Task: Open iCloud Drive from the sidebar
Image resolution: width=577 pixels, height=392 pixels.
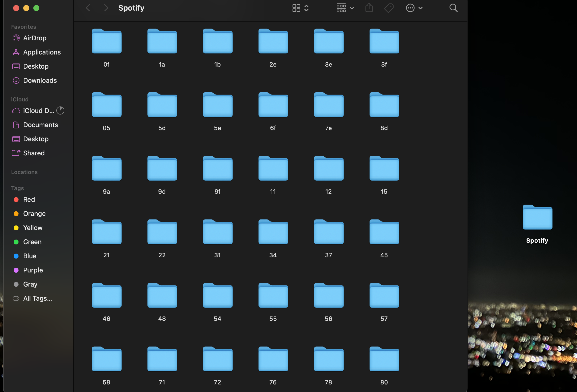Action: pyautogui.click(x=38, y=110)
